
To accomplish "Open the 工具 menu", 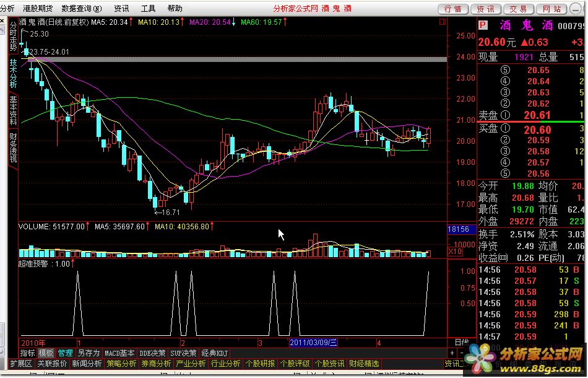I will [x=148, y=8].
